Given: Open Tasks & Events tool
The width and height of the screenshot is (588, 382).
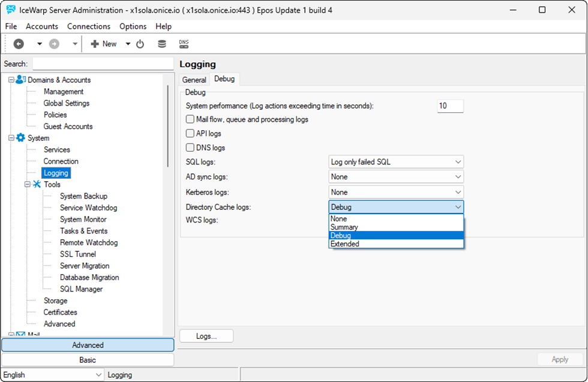Looking at the screenshot, I should tap(83, 231).
